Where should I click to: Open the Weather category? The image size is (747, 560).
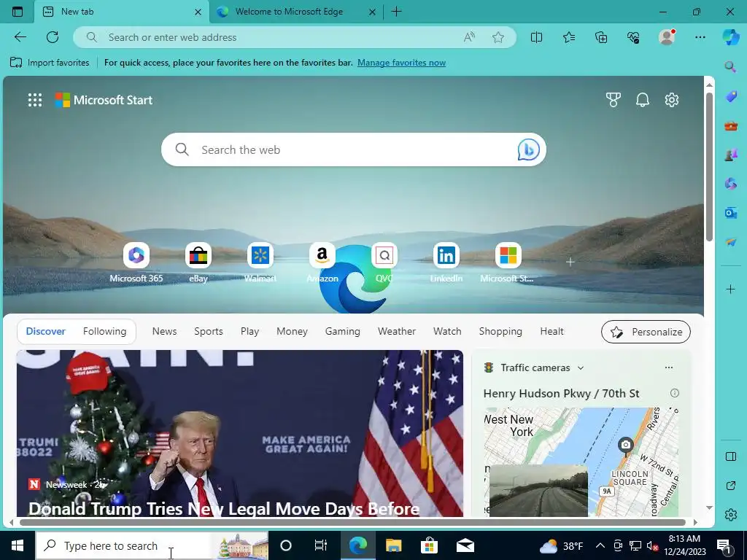pos(397,332)
